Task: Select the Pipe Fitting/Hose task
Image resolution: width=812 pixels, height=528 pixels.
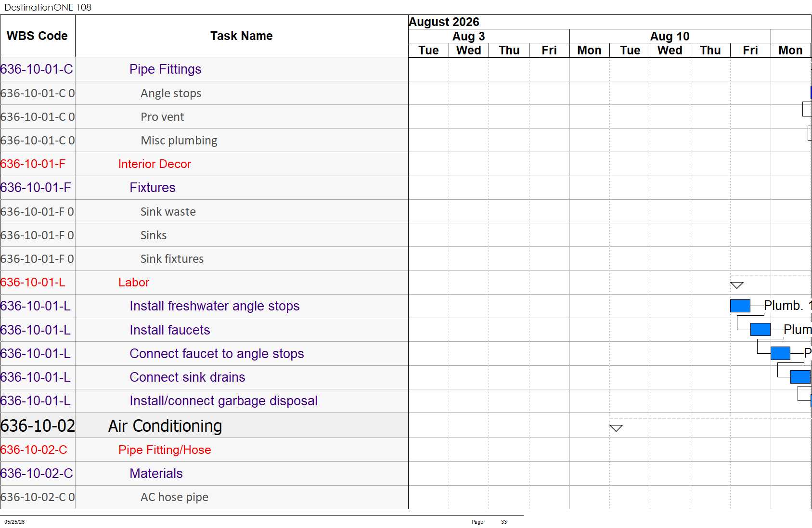Action: [x=165, y=450]
